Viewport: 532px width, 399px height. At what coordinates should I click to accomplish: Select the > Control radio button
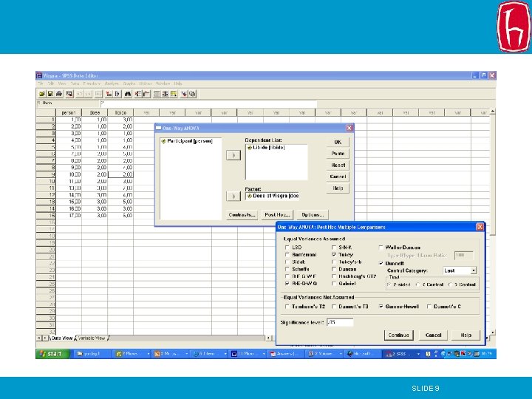click(450, 284)
